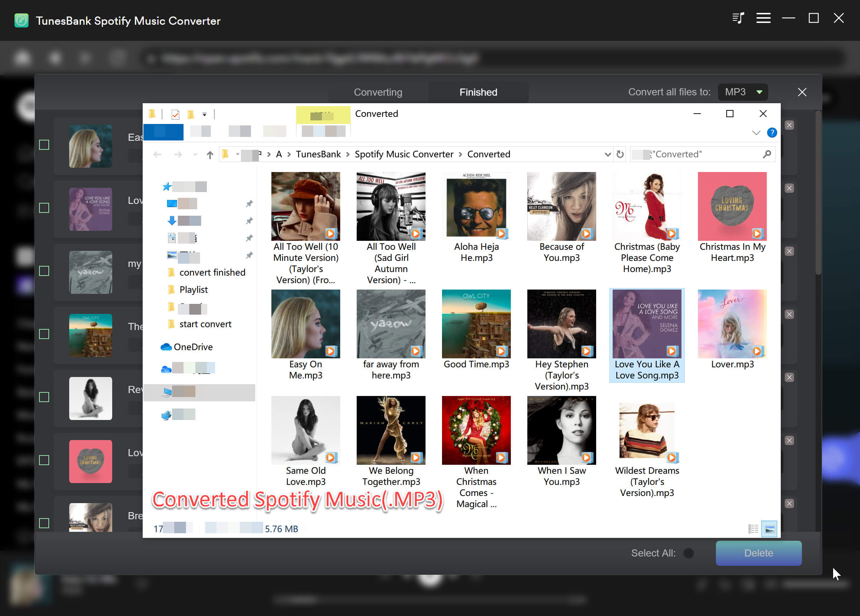Click the search magnifier icon

coord(767,154)
